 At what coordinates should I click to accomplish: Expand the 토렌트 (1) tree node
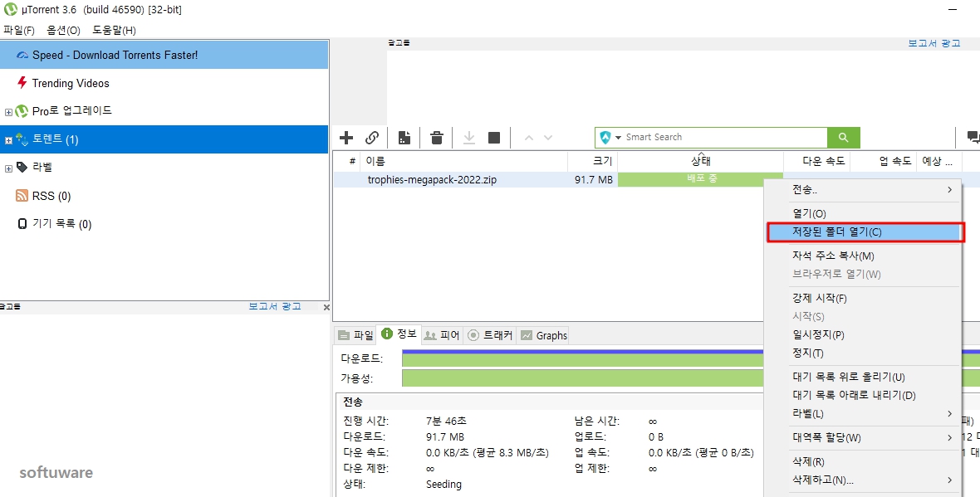pos(8,140)
